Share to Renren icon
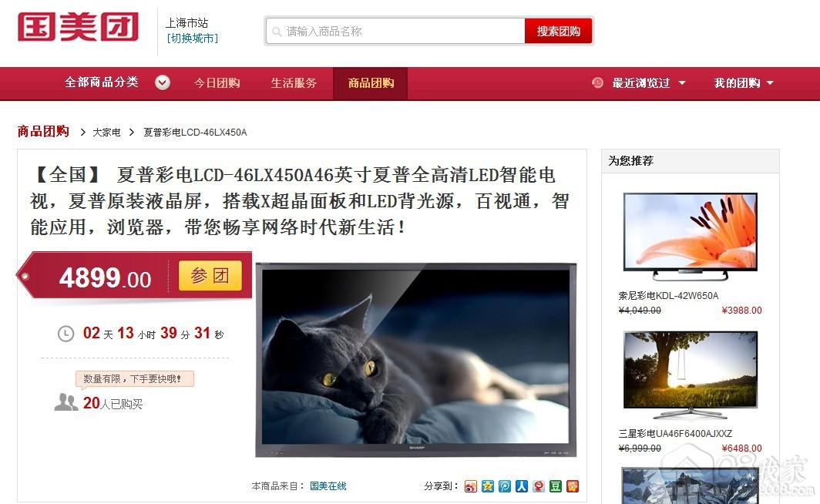Image resolution: width=820 pixels, height=504 pixels. pos(522,486)
